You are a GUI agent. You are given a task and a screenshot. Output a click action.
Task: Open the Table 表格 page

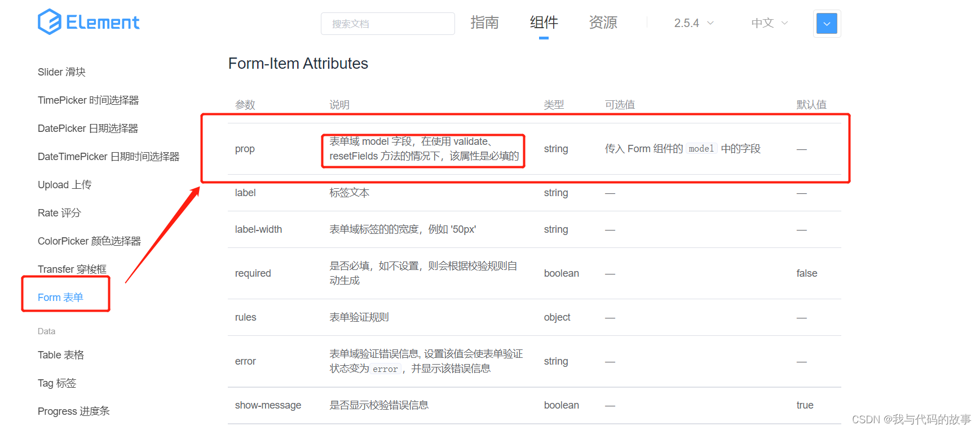click(61, 355)
